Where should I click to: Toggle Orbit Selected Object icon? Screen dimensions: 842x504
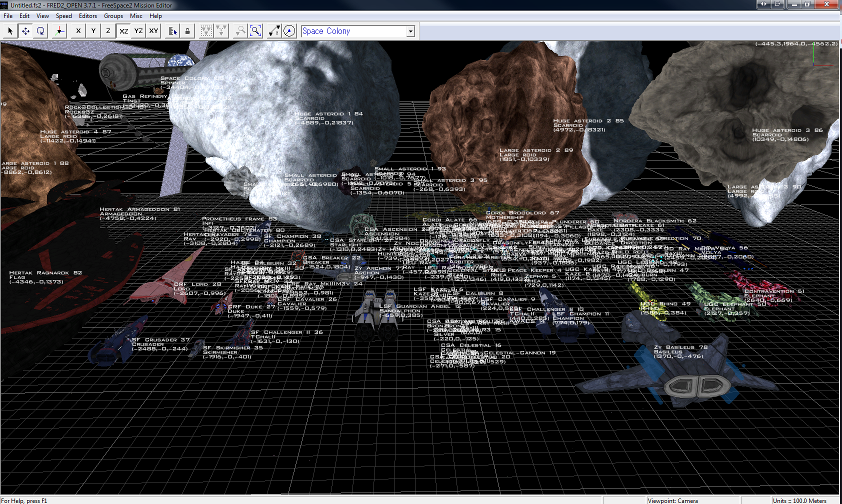(x=289, y=31)
